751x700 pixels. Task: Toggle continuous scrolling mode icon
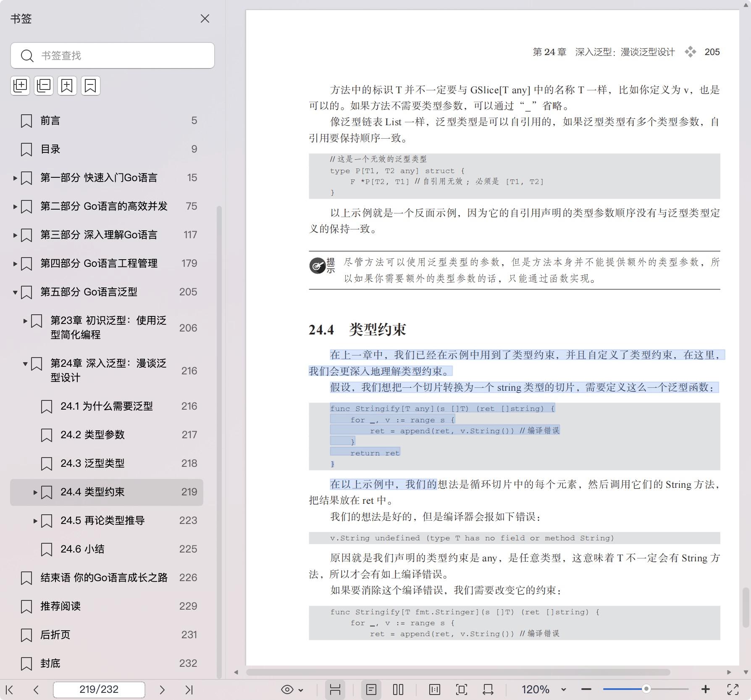335,689
